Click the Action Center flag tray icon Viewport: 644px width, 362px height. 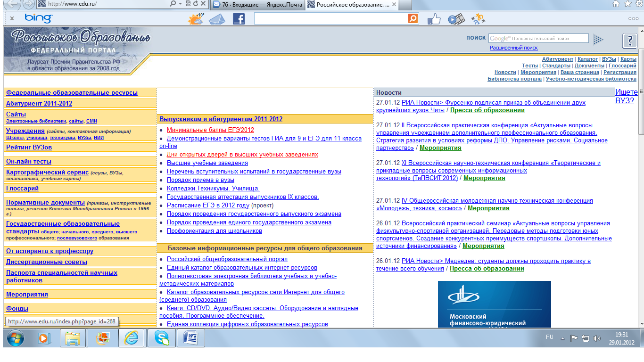pos(574,338)
